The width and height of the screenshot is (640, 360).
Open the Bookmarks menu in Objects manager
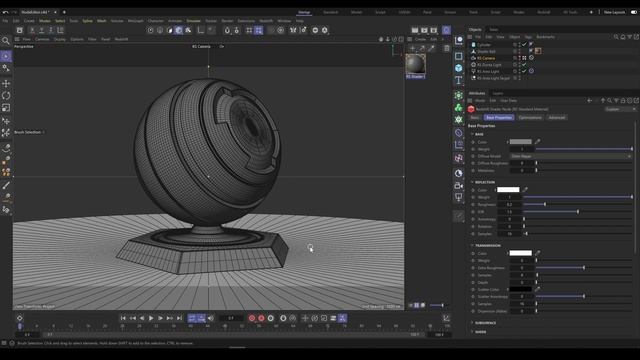(x=546, y=37)
